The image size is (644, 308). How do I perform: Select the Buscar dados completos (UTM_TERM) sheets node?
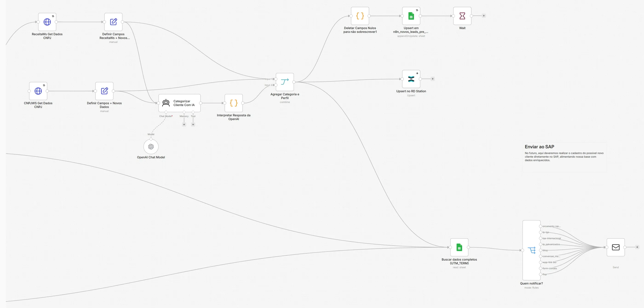[459, 247]
